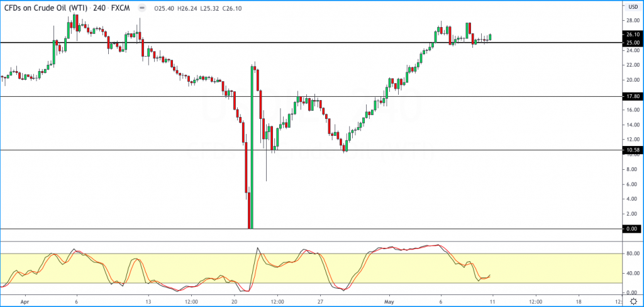Select the close value C26.10
644x307 pixels.
[x=231, y=8]
